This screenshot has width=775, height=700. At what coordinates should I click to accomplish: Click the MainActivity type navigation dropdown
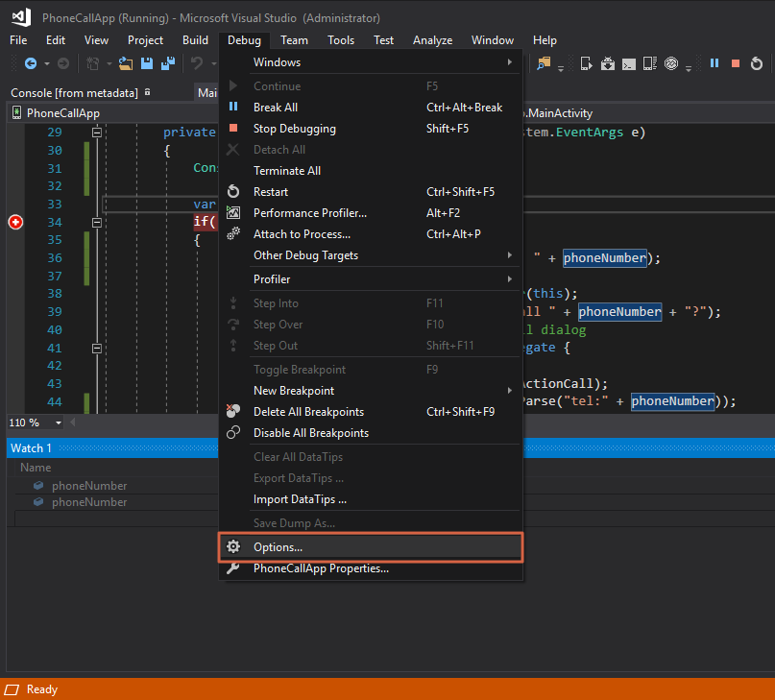tap(648, 113)
